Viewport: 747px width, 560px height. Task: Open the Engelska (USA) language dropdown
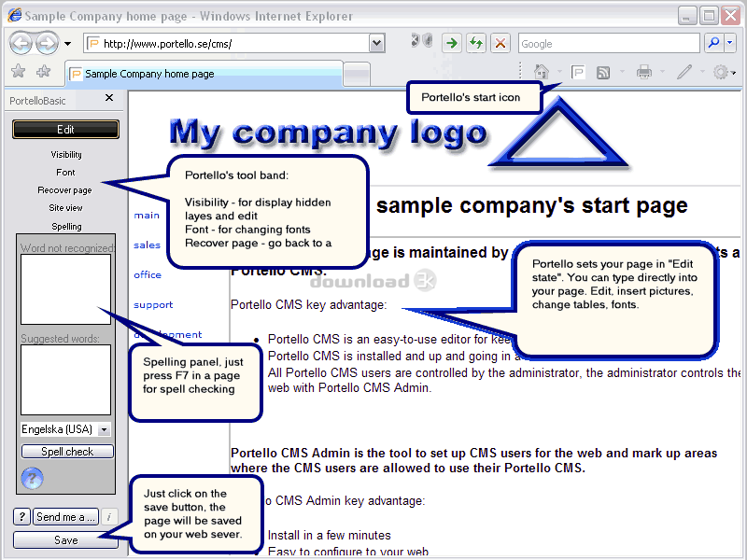(x=104, y=429)
